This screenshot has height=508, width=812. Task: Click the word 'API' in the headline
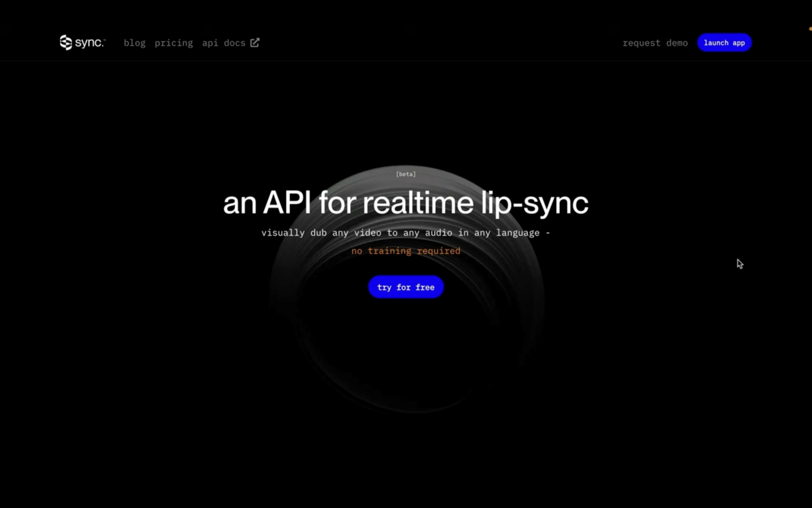click(x=287, y=203)
